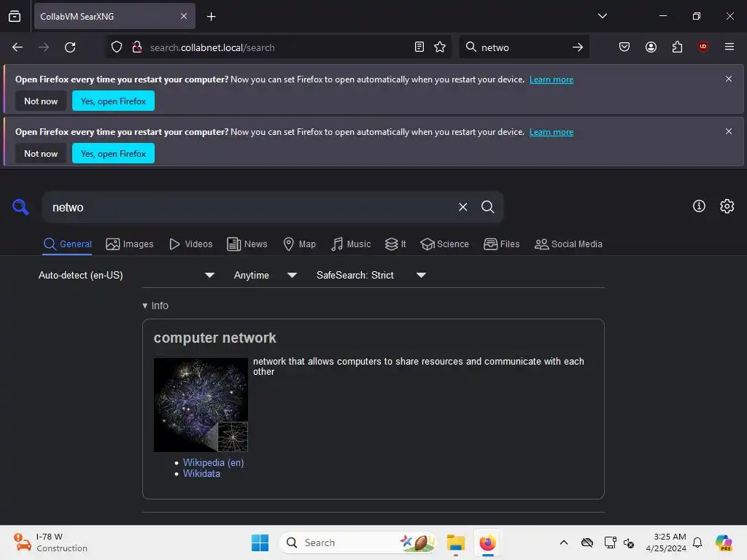The height and width of the screenshot is (560, 747).
Task: Open the Wikipedia (en) link
Action: [x=214, y=462]
